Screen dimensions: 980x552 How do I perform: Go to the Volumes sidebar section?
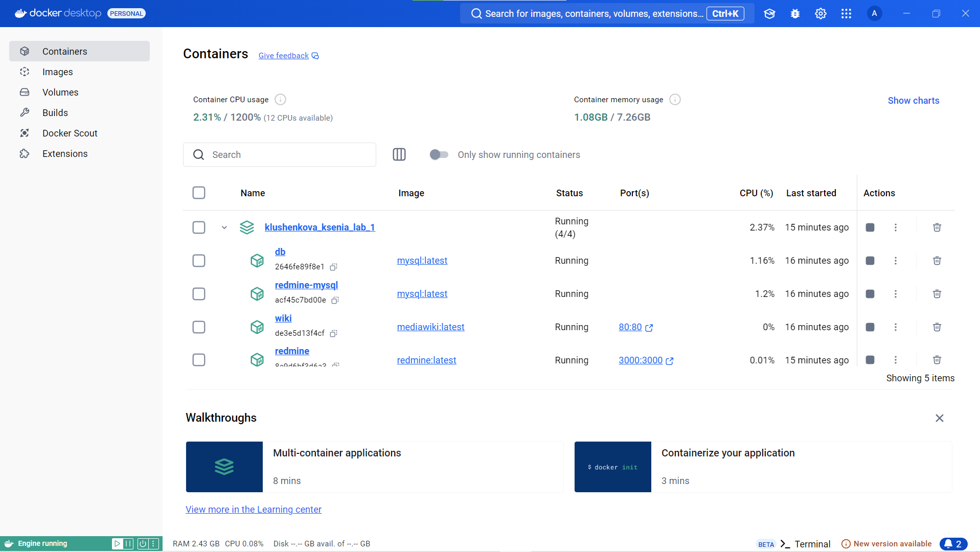click(x=79, y=92)
